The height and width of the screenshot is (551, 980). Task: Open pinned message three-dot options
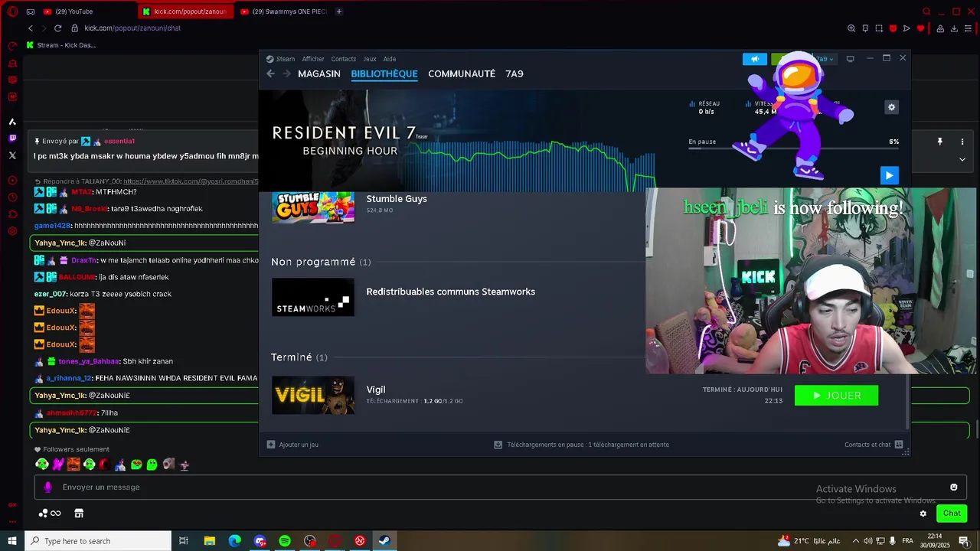click(962, 142)
